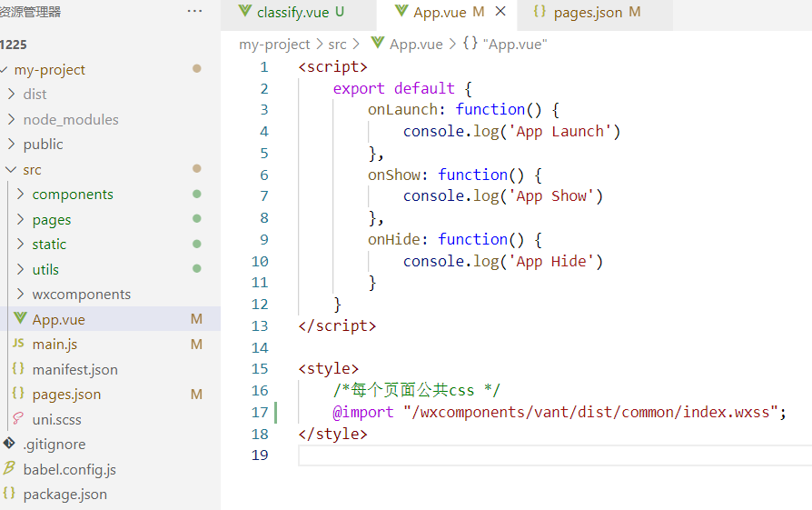812x510 pixels.
Task: Click Vue icon on classify.vue tab
Action: coord(245,11)
